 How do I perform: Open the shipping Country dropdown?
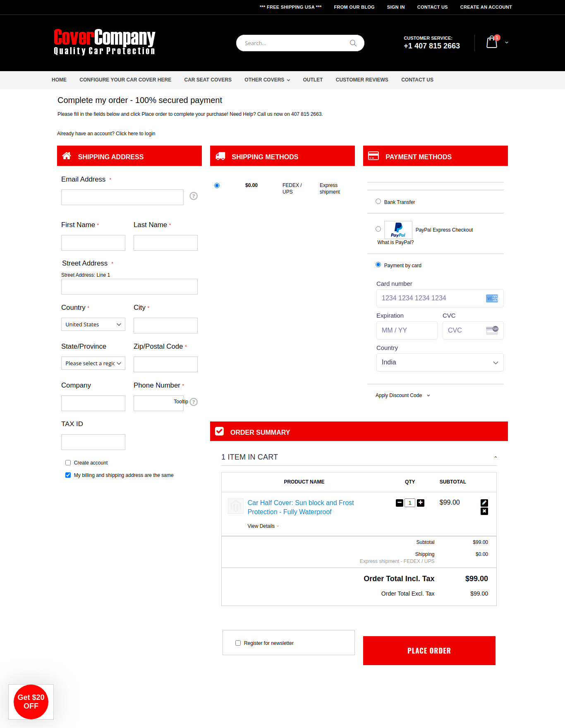(93, 325)
